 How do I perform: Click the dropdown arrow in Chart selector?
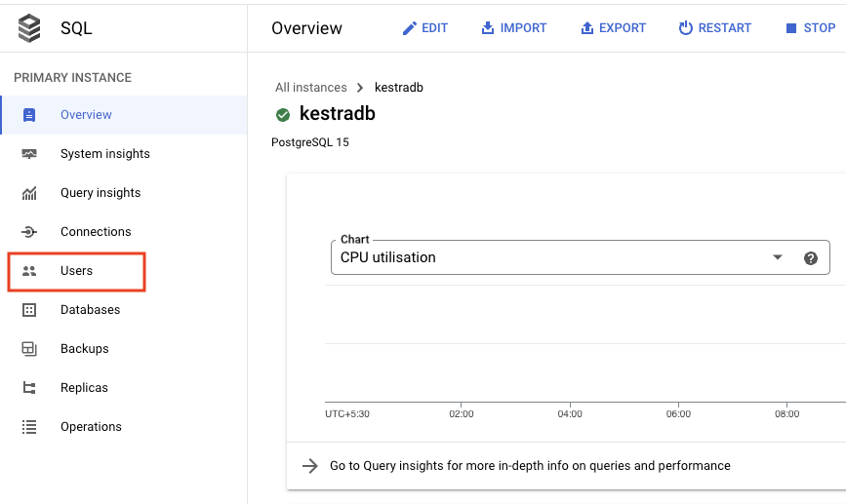point(778,258)
